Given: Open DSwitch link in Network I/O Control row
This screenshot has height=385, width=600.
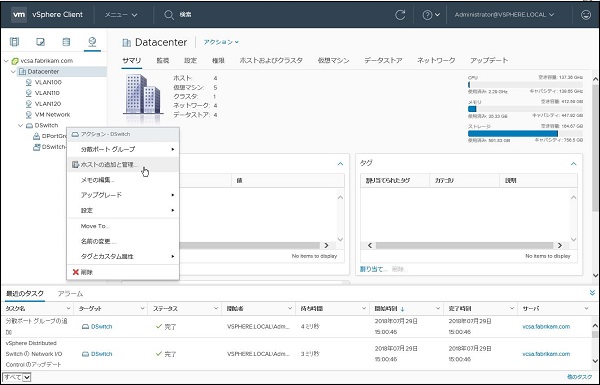Looking at the screenshot, I should (x=101, y=354).
